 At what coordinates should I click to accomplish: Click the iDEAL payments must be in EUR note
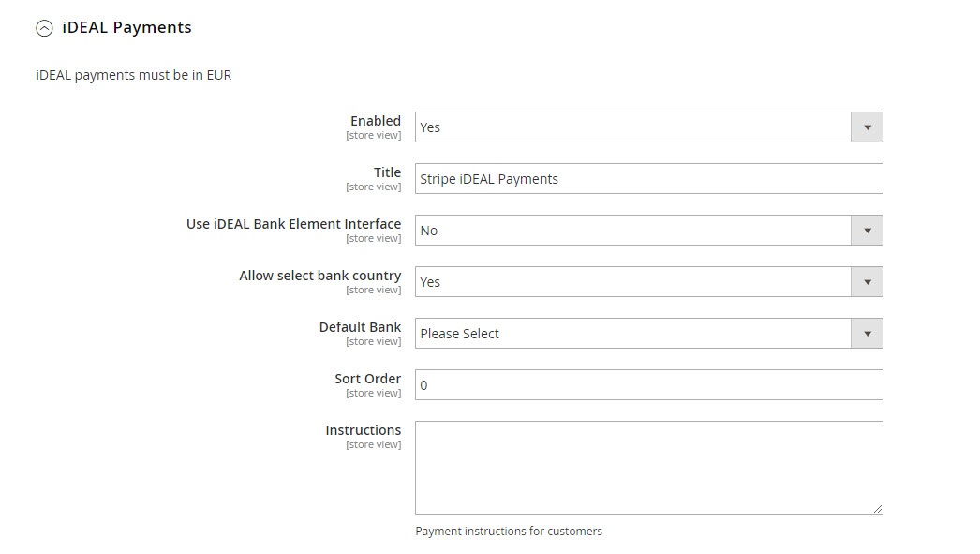tap(134, 75)
